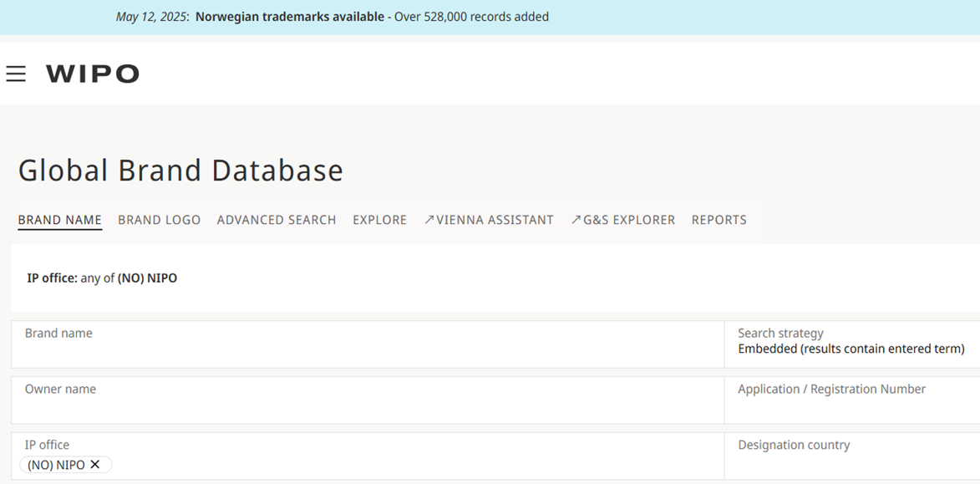Click the Norwegian trademarks available announcement
Image resolution: width=980 pixels, height=484 pixels.
288,17
